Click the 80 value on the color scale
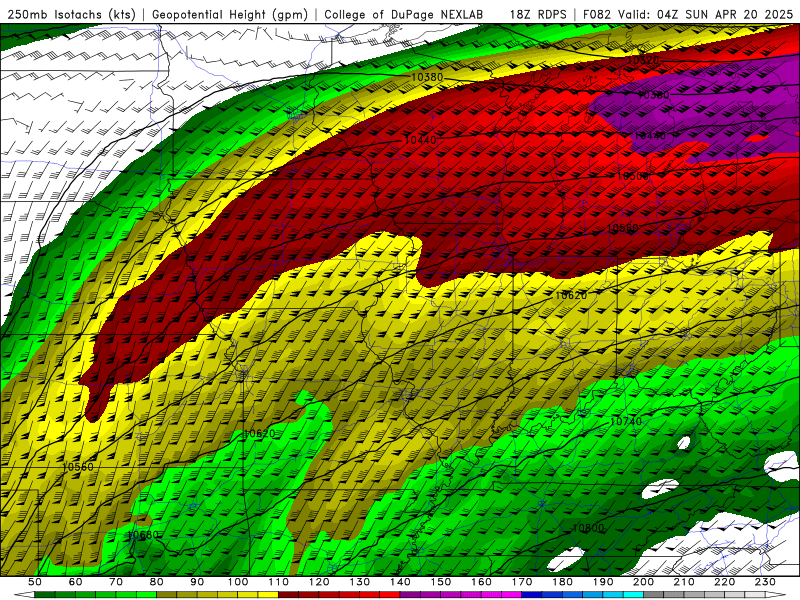Image resolution: width=800 pixels, height=600 pixels. [x=156, y=582]
